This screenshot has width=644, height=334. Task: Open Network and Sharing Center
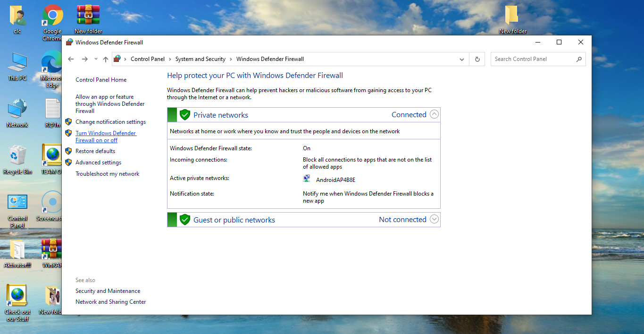[x=110, y=301]
